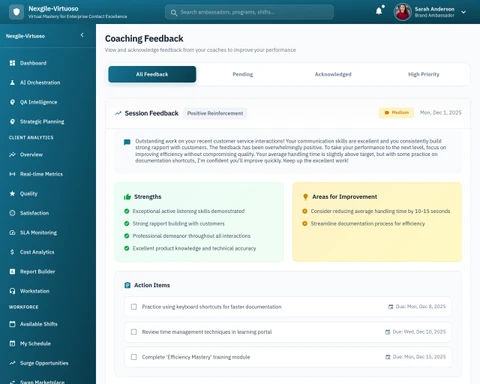Click Sarah Anderson's profile avatar
Viewport: 480px width, 384px height.
point(403,12)
